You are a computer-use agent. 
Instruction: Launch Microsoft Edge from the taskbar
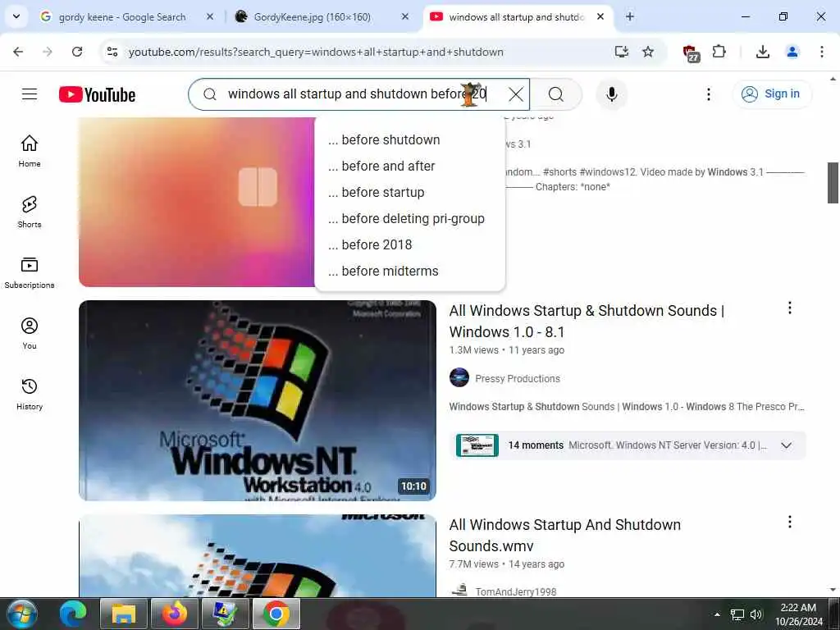coord(72,614)
